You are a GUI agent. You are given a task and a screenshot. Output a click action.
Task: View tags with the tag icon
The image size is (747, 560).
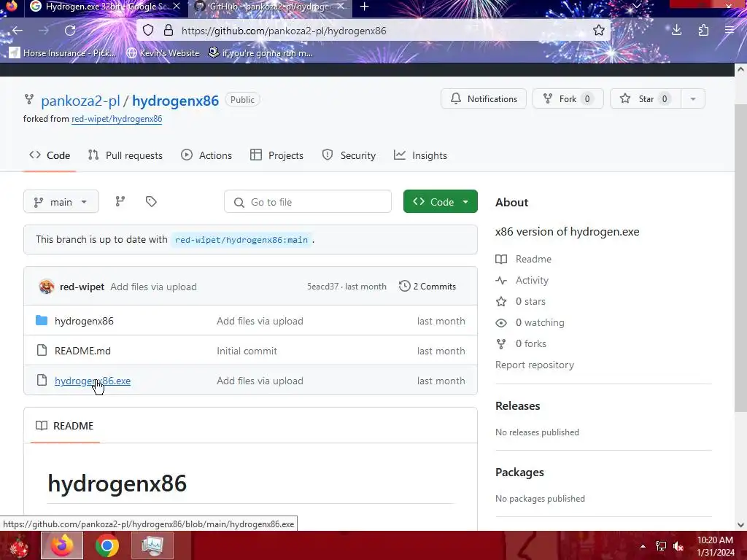151,201
